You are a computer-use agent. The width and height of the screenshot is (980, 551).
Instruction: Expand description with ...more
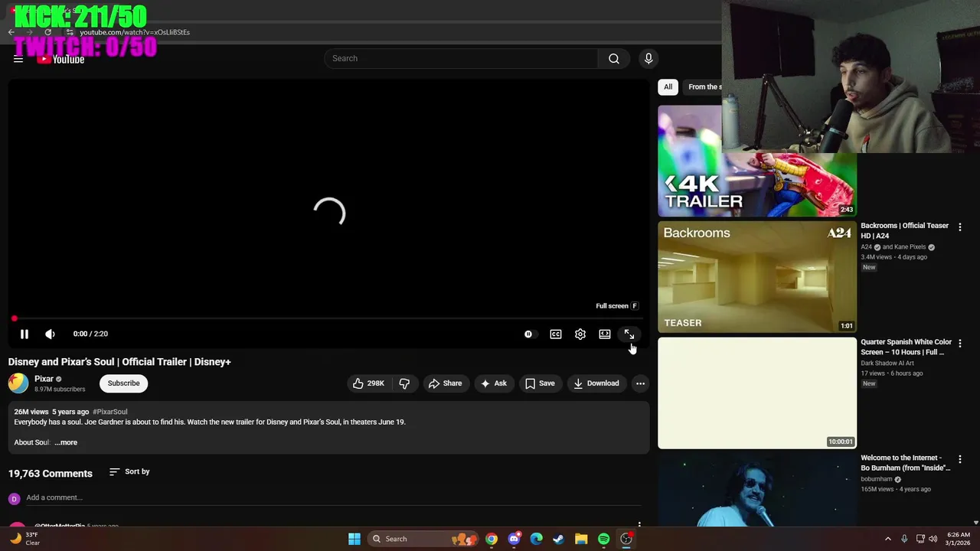(66, 442)
